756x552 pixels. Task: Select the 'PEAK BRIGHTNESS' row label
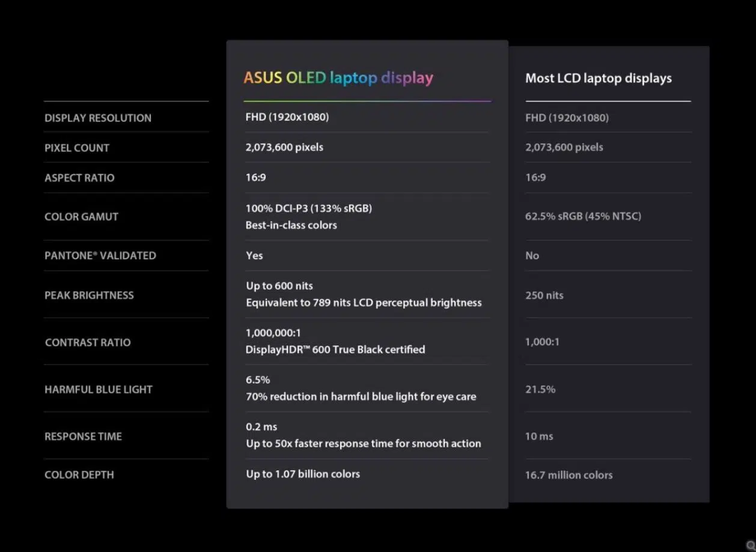click(89, 295)
